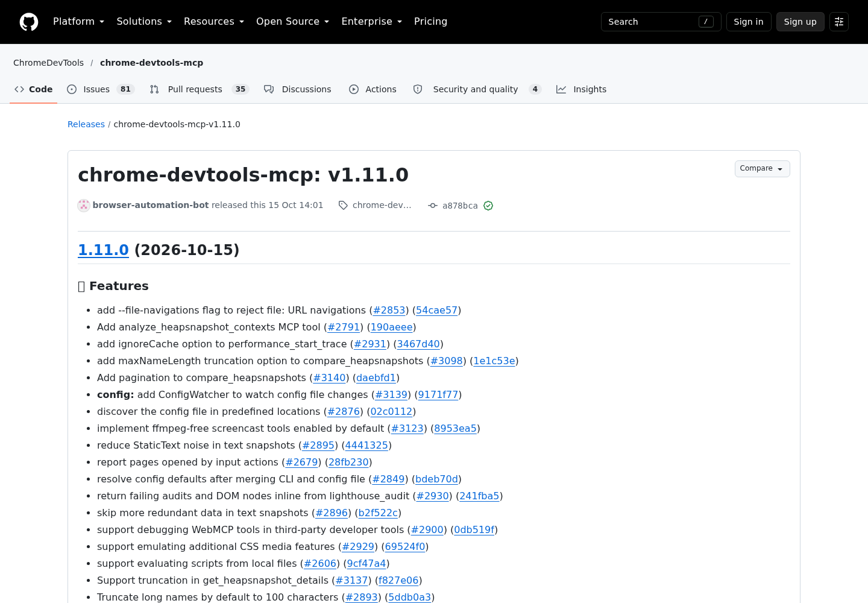Open the chrome-devtools-mcp repository link

pos(151,63)
